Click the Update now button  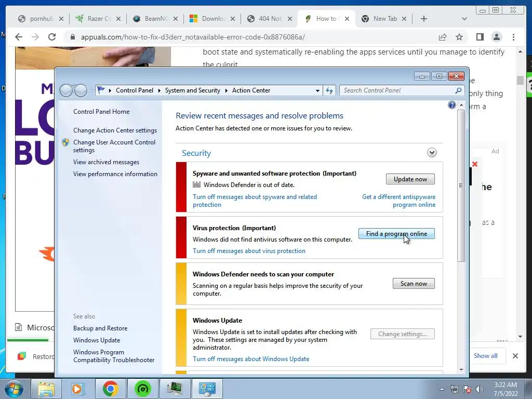410,179
